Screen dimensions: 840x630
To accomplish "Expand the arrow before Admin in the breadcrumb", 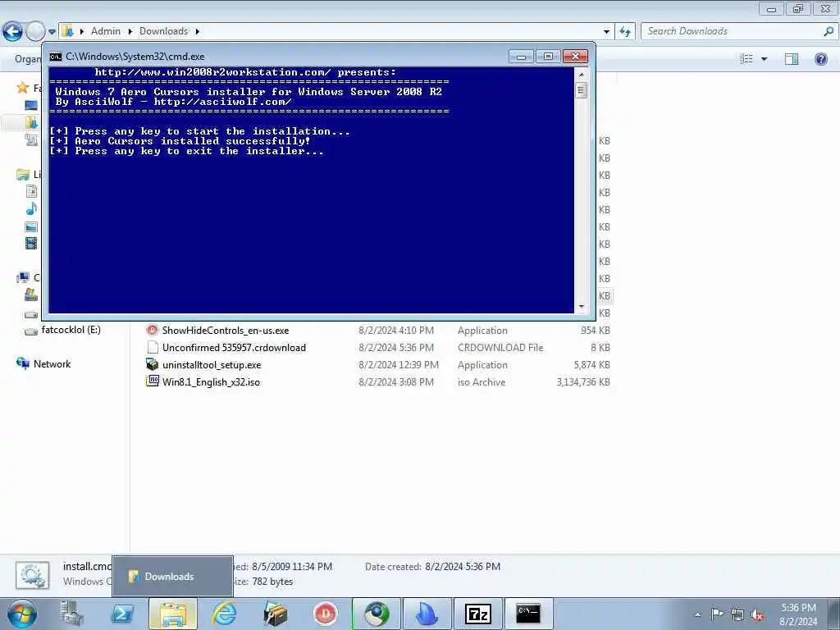I will [x=82, y=32].
